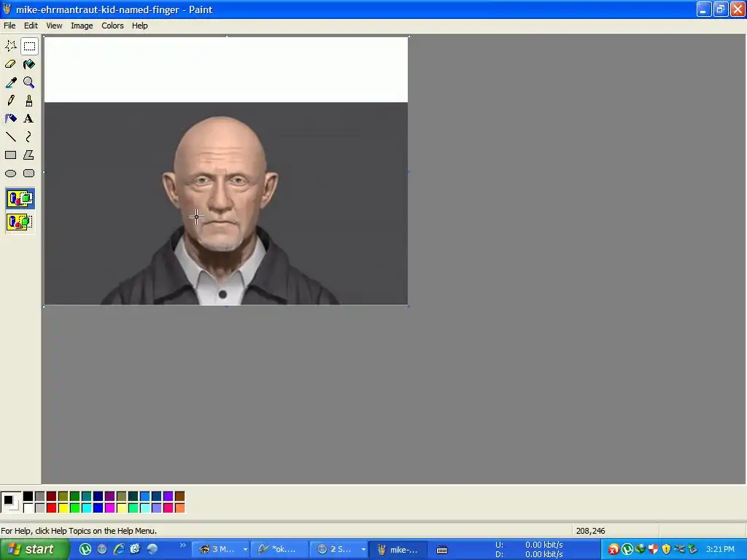Open the File menu
Viewport: 747px width, 560px height.
(9, 26)
